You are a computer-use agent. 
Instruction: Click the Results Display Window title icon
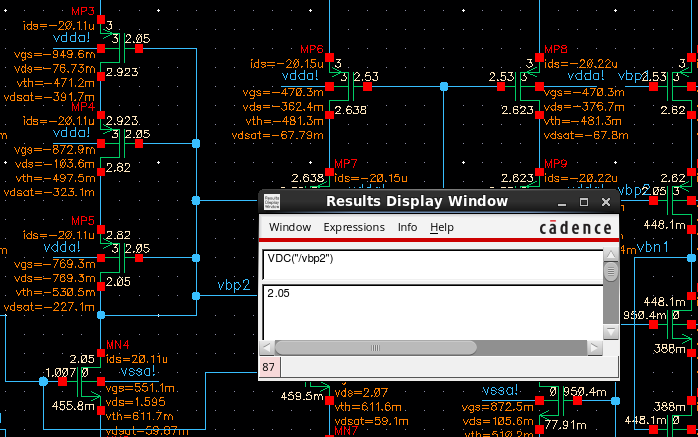[272, 202]
